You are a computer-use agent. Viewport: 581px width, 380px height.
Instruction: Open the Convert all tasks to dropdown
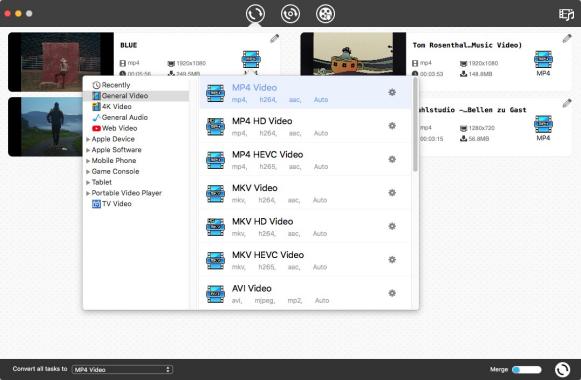pyautogui.click(x=122, y=369)
